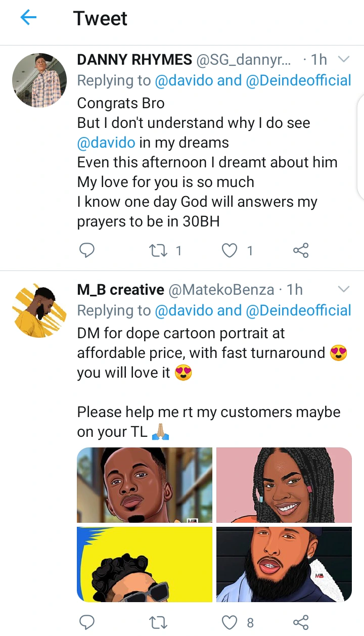
Task: Open options chevron on DANNY RHYMES' tweet
Action: (x=343, y=60)
